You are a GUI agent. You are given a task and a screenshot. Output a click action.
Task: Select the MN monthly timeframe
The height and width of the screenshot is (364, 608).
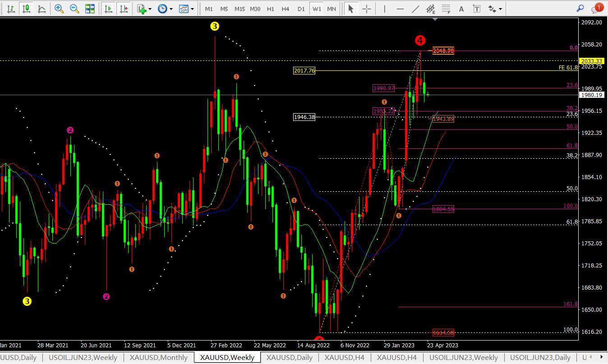(332, 9)
